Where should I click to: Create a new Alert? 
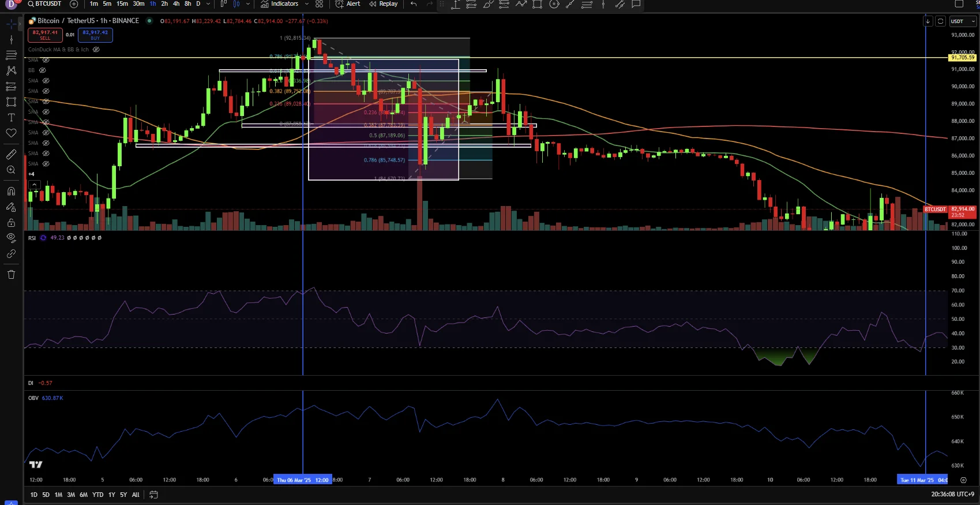tap(348, 4)
